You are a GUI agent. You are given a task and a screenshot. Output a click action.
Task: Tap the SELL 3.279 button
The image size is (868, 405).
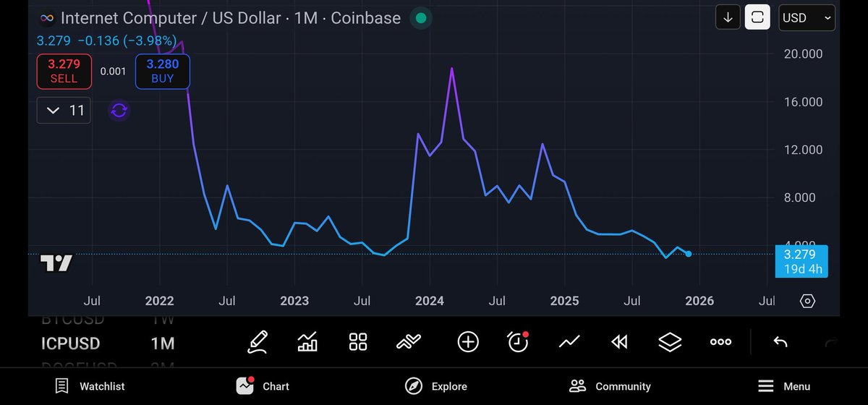pyautogui.click(x=64, y=71)
